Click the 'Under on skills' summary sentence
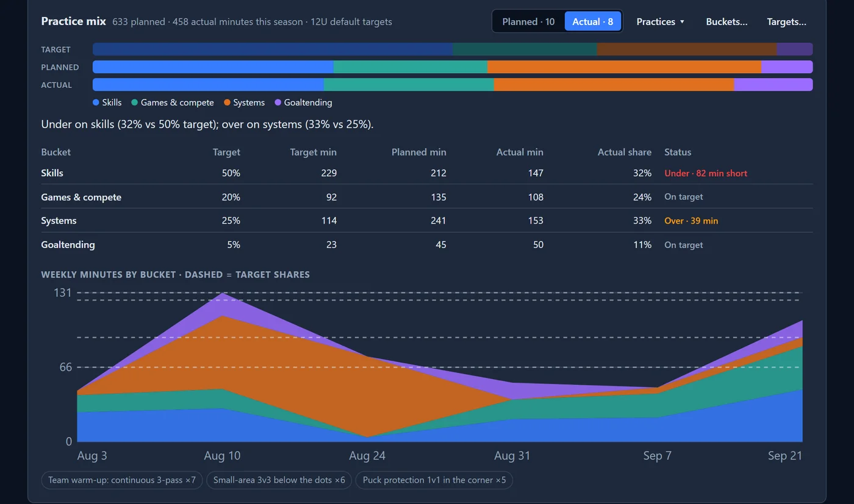Viewport: 854px width, 504px height. point(207,124)
